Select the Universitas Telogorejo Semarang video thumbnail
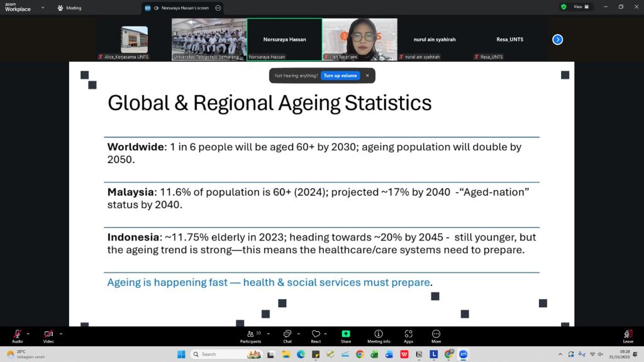The height and width of the screenshot is (362, 644). coord(209,39)
